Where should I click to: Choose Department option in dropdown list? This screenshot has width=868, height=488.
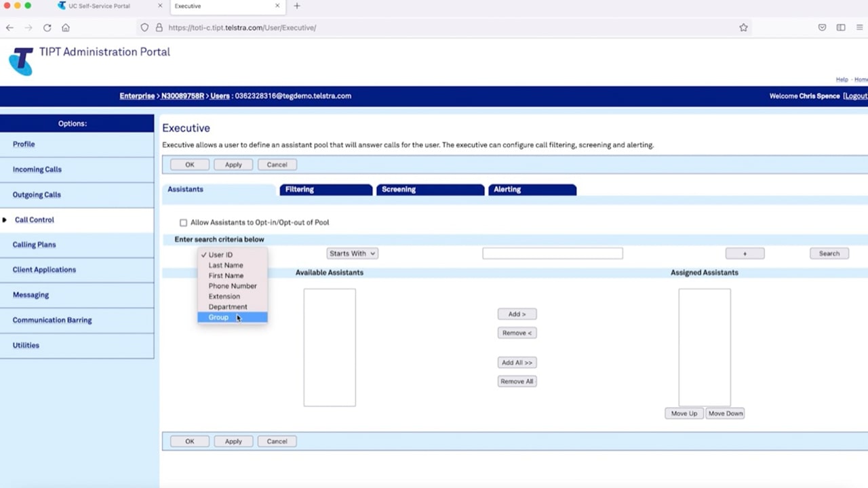click(227, 307)
